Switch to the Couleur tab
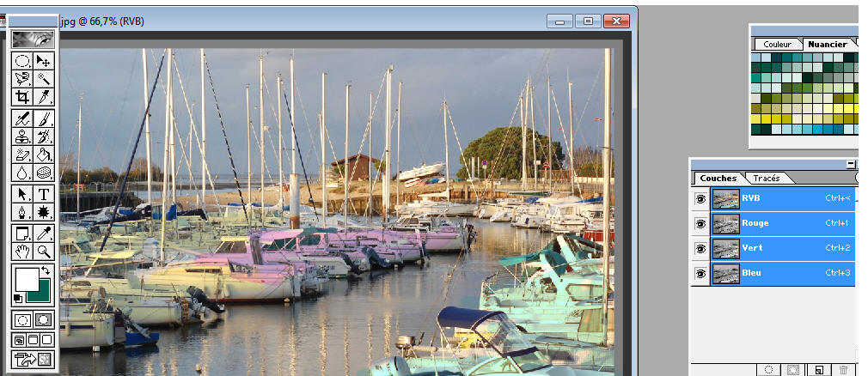The height and width of the screenshot is (376, 868). (x=777, y=45)
